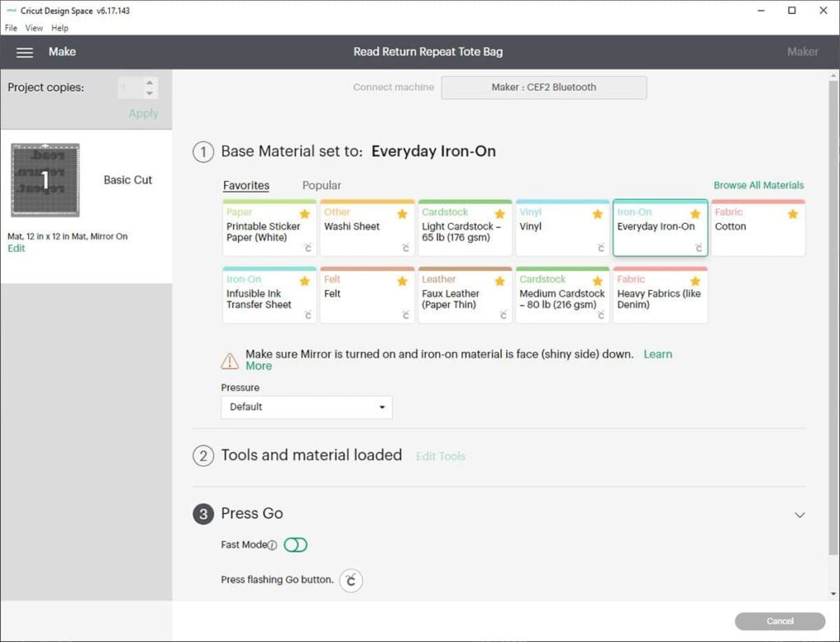Switch to the Popular tab
The image size is (840, 642).
coord(322,185)
